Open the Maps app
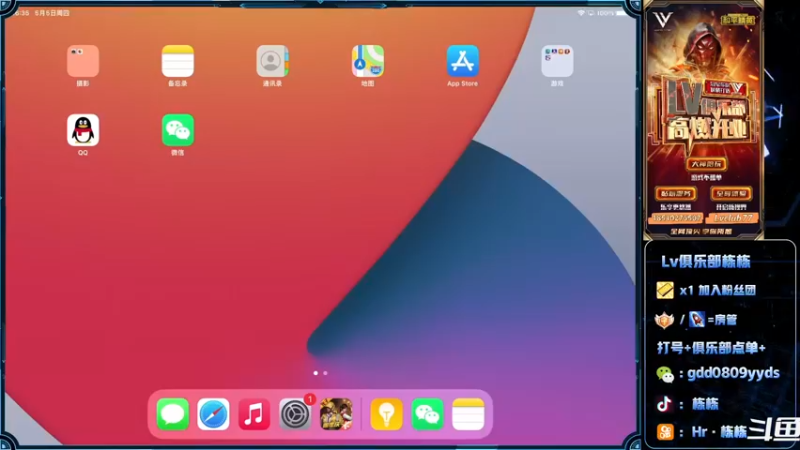The width and height of the screenshot is (800, 450). coord(367,61)
